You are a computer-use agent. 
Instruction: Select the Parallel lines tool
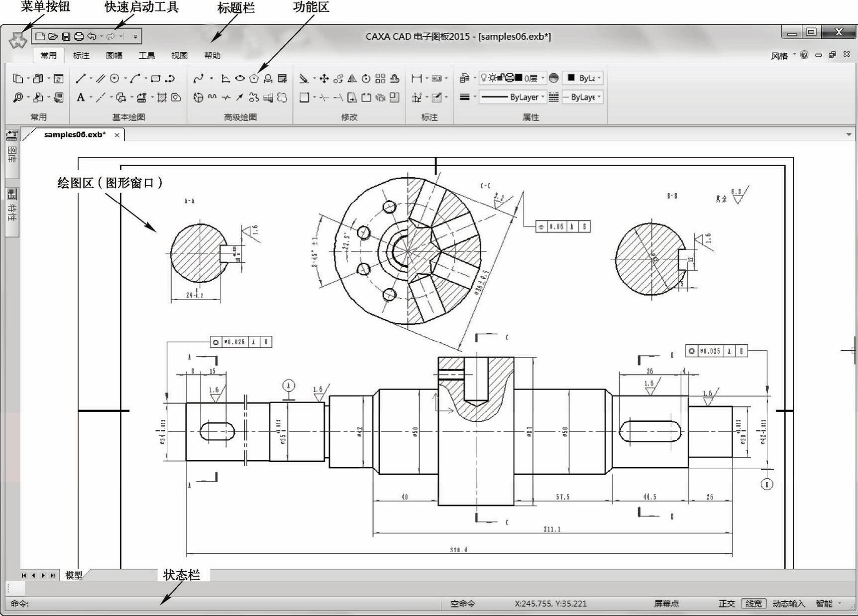(101, 79)
